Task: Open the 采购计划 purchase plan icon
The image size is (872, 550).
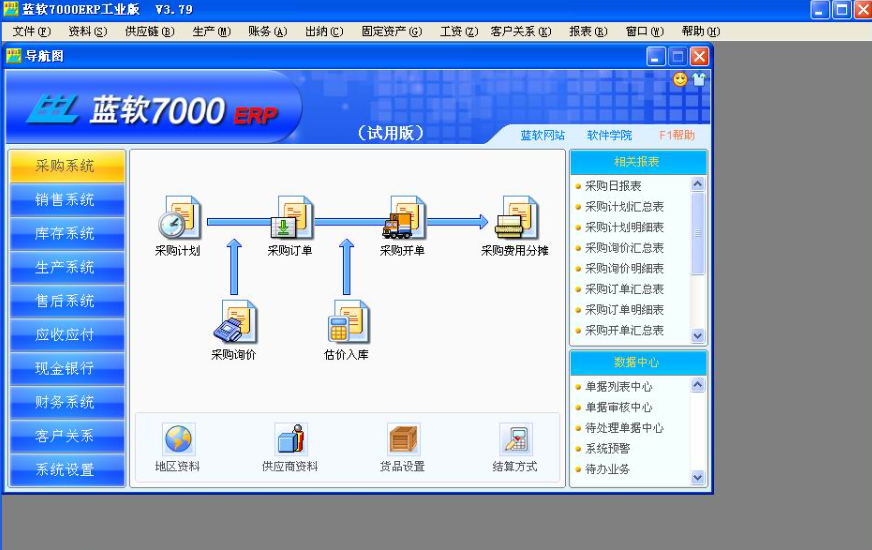Action: [179, 217]
